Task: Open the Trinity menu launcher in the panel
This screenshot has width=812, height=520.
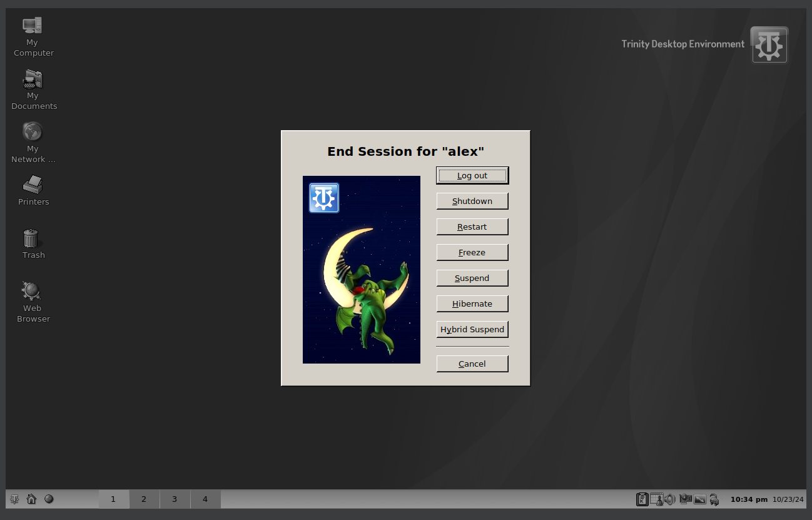Action: [x=14, y=499]
